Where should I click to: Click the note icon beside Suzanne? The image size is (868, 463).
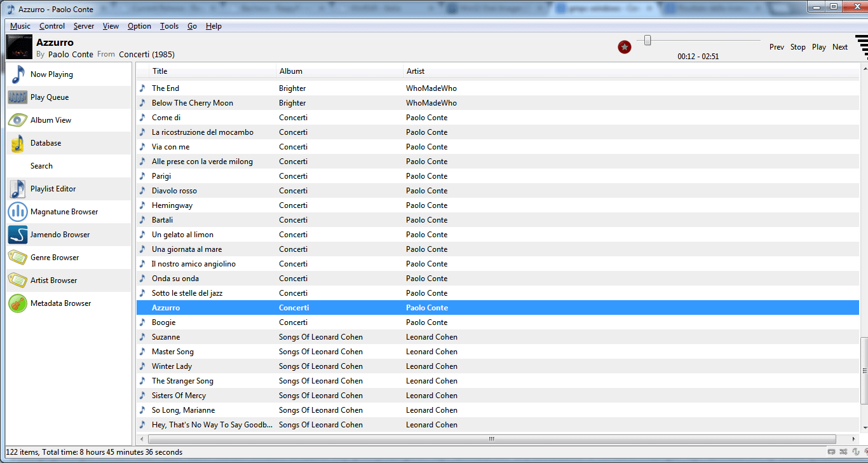point(143,337)
